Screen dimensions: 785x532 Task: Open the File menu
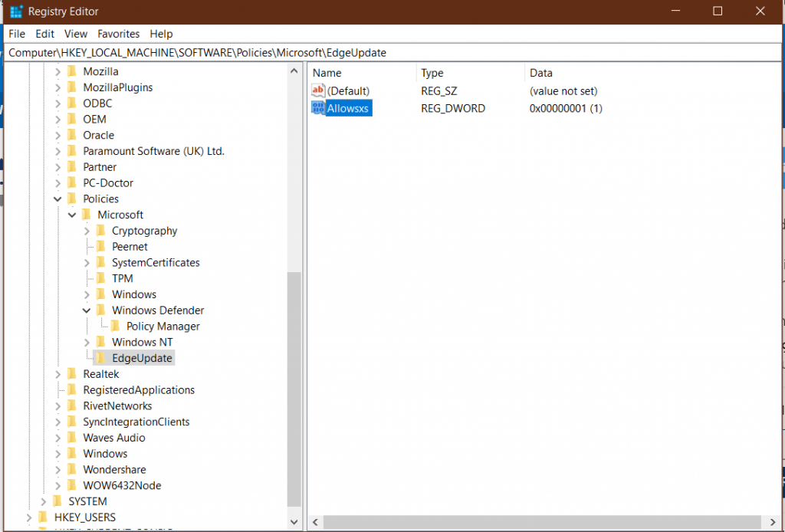pos(17,34)
